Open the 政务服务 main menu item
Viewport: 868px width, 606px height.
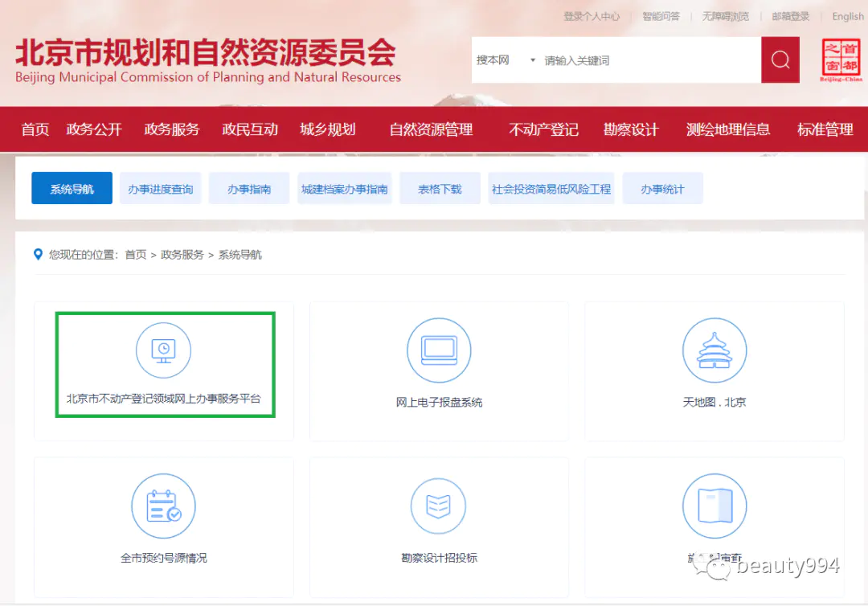click(172, 129)
